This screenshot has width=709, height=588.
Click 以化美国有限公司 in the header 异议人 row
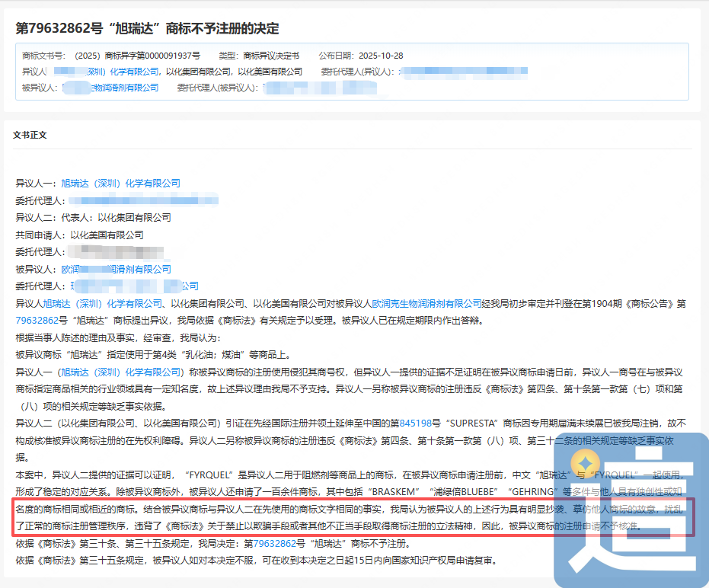[270, 72]
